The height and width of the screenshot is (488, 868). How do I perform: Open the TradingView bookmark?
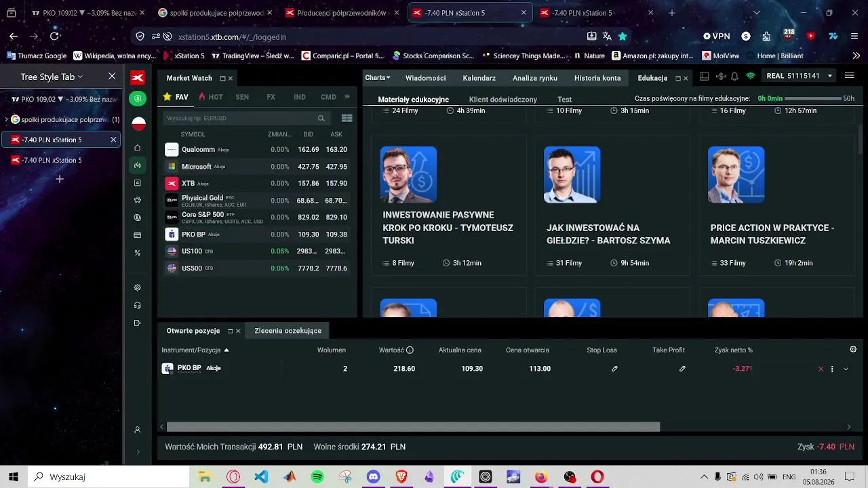pyautogui.click(x=252, y=56)
